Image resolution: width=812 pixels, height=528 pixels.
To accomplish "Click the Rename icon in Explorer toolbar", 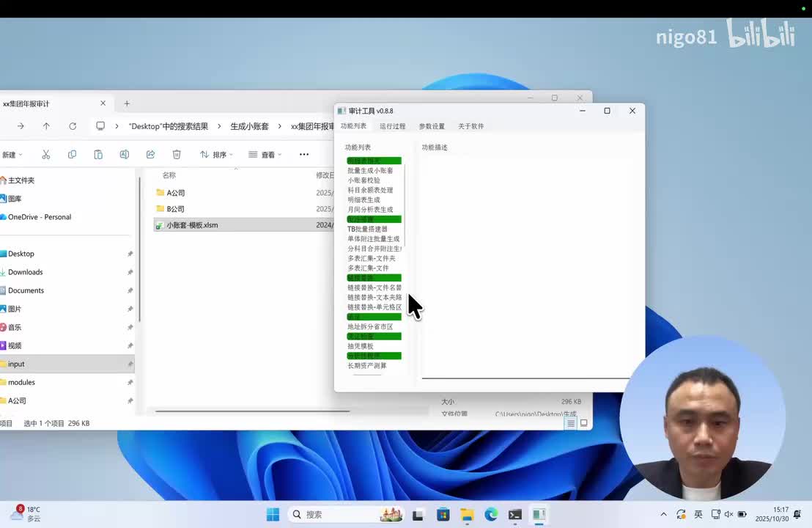I will [x=125, y=155].
